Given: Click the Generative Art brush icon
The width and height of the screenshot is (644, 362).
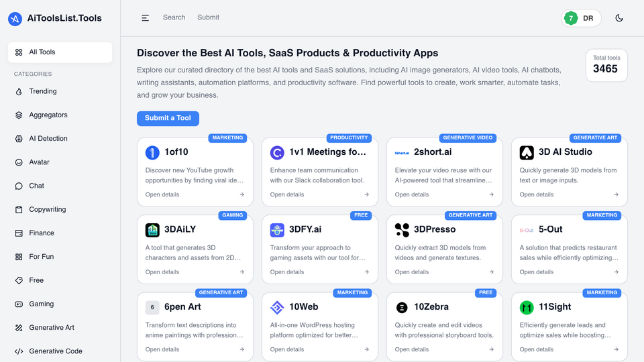Looking at the screenshot, I should pyautogui.click(x=19, y=328).
